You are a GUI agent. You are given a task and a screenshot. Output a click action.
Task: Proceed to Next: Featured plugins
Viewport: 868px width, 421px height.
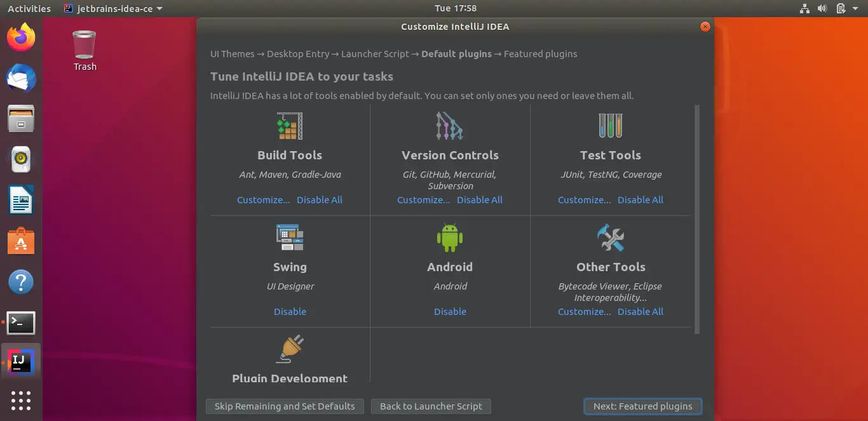pos(643,406)
